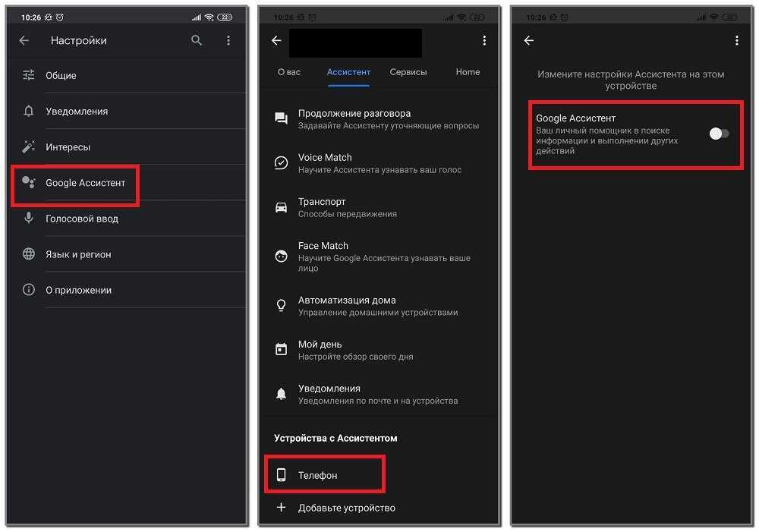Tap the Общие sliders icon

click(29, 75)
